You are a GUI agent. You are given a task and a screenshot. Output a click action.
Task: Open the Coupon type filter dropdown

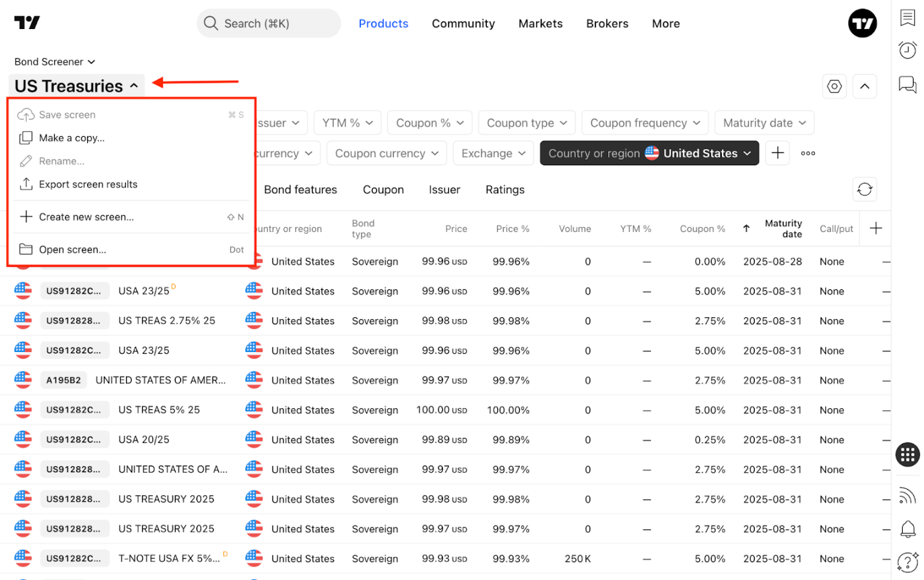pyautogui.click(x=527, y=123)
